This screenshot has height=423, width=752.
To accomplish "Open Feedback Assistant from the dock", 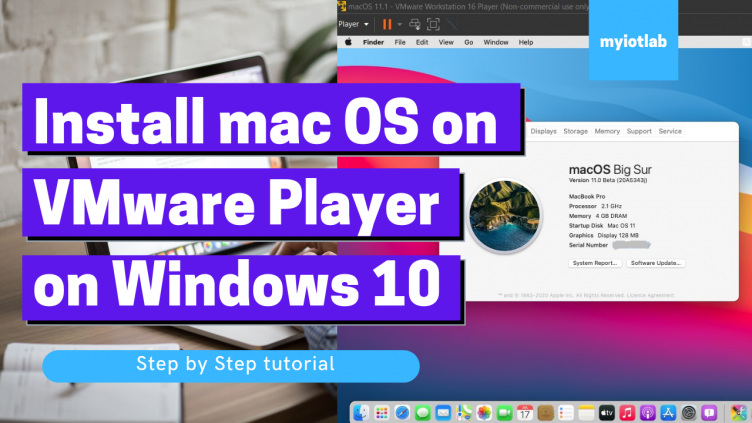I will 709,412.
